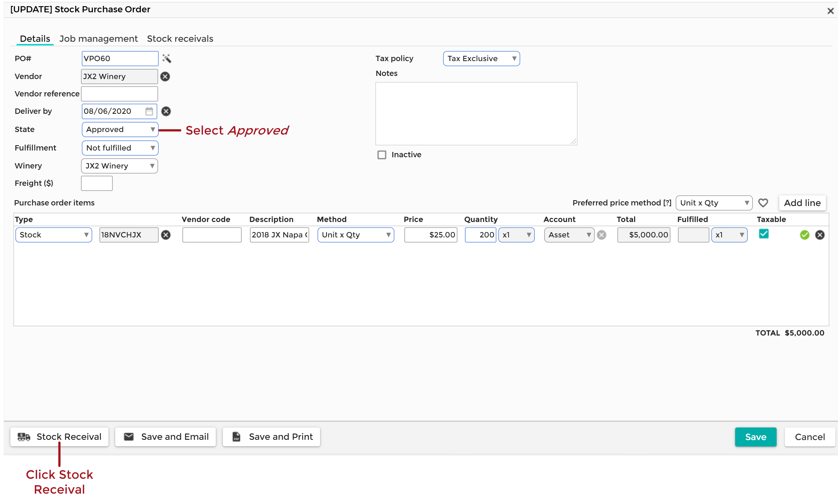Click the Quantity field showing 200
The width and height of the screenshot is (838, 504).
coord(480,235)
